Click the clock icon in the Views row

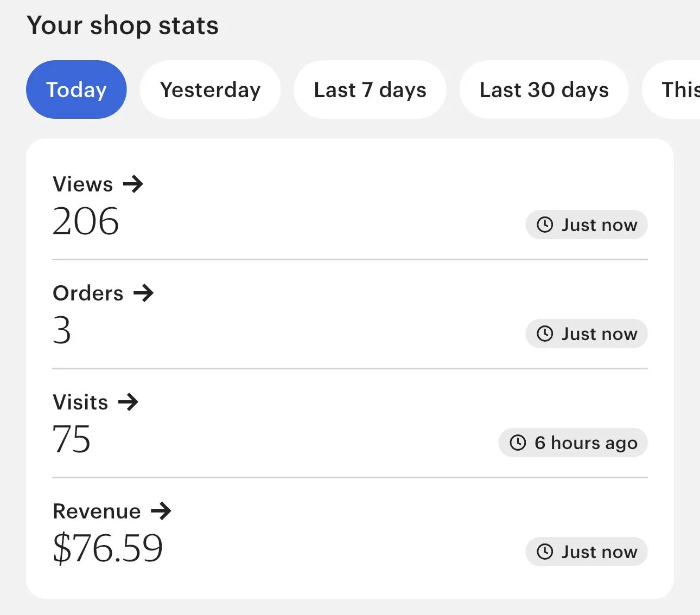545,225
